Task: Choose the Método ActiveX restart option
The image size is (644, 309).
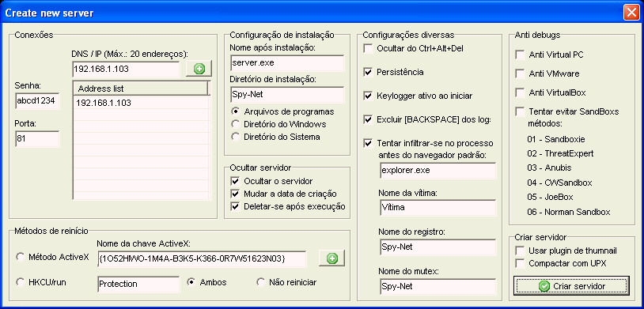Action: [20, 258]
